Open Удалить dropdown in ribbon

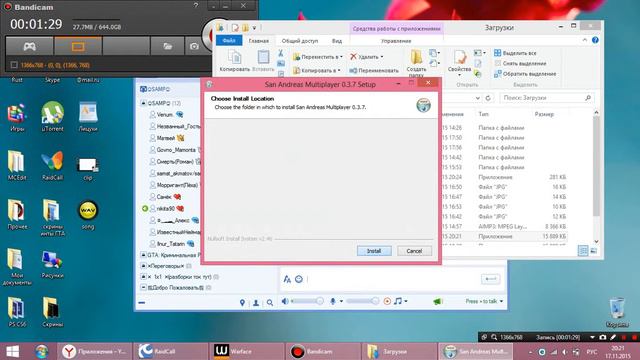coord(367,57)
